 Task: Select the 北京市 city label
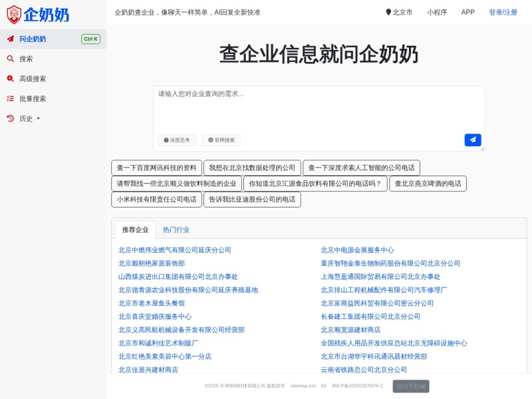[x=402, y=12]
